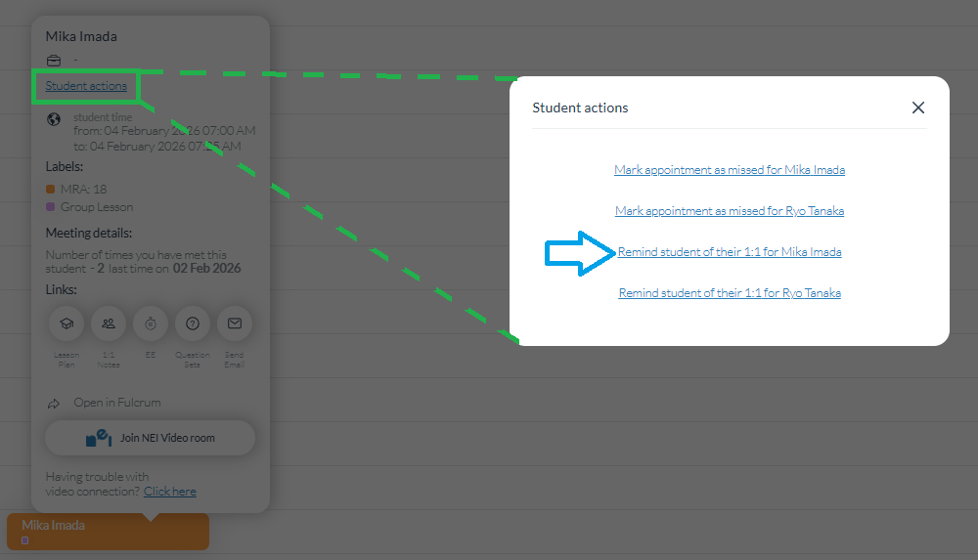978x560 pixels.
Task: Open the Student actions link
Action: 86,86
